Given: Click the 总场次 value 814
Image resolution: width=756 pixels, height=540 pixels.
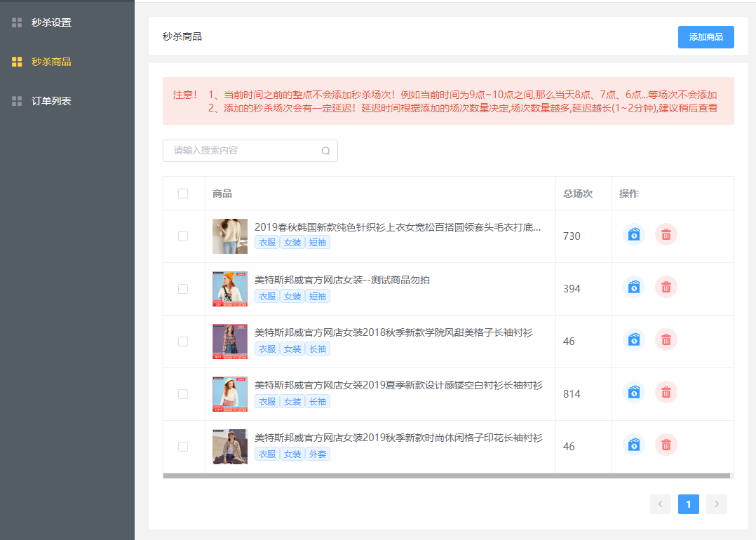Looking at the screenshot, I should 572,394.
